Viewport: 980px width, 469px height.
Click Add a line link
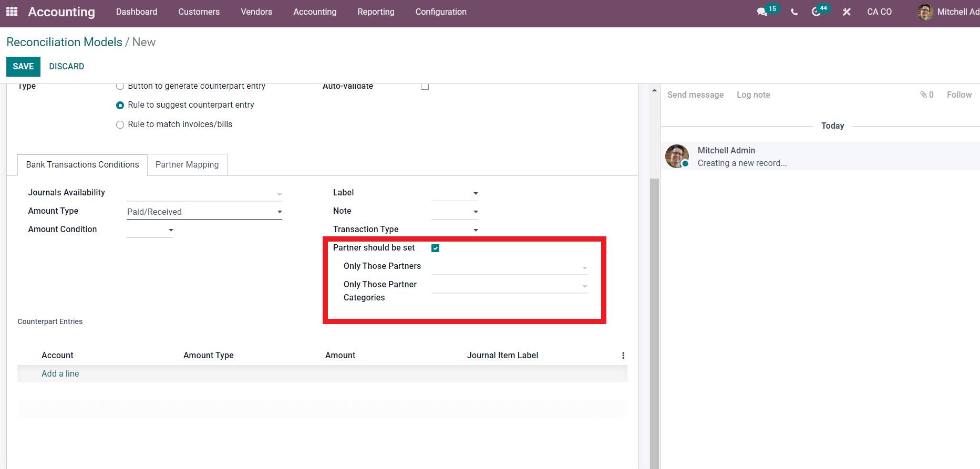click(60, 374)
